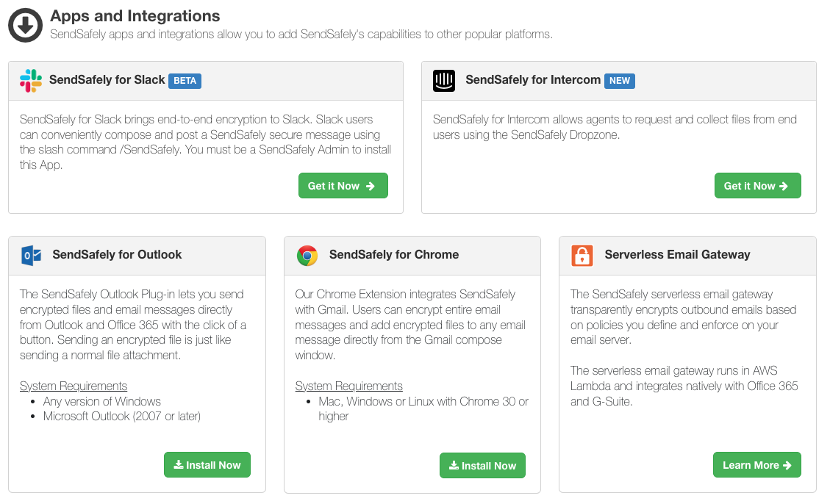This screenshot has height=504, width=830.
Task: Open System Requirements under Chrome card
Action: (x=348, y=386)
